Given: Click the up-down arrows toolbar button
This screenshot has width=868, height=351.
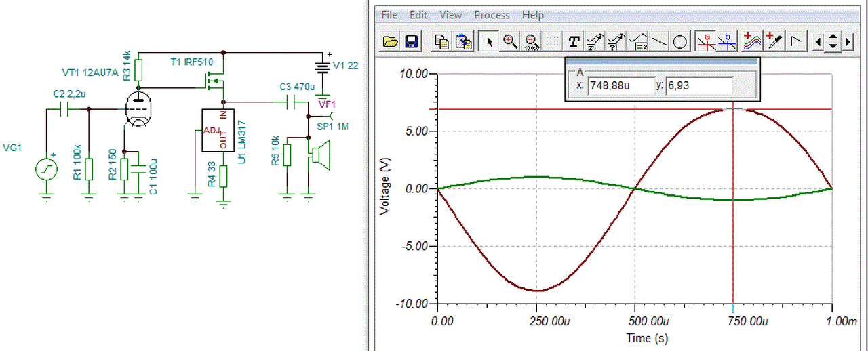Looking at the screenshot, I should point(833,42).
